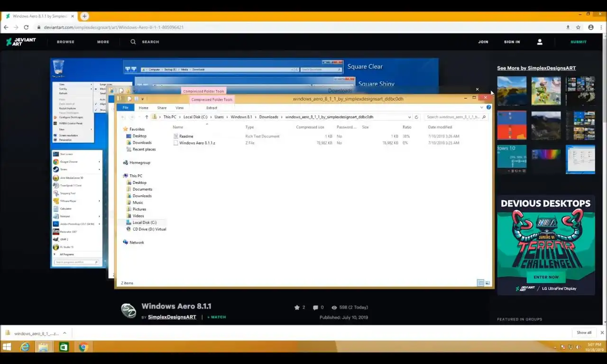This screenshot has height=364, width=607.
Task: Show hidden system tray icons arrow
Action: (x=555, y=347)
